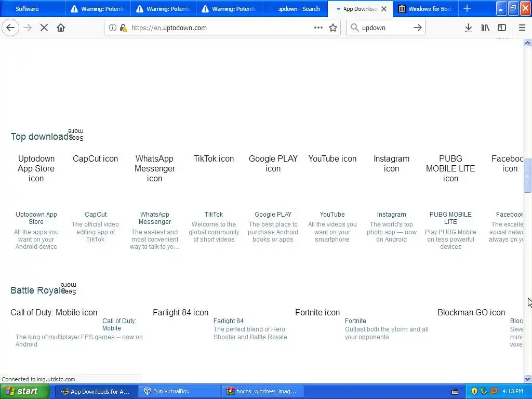Image resolution: width=532 pixels, height=399 pixels.
Task: Click the Top downloads heading
Action: click(42, 137)
